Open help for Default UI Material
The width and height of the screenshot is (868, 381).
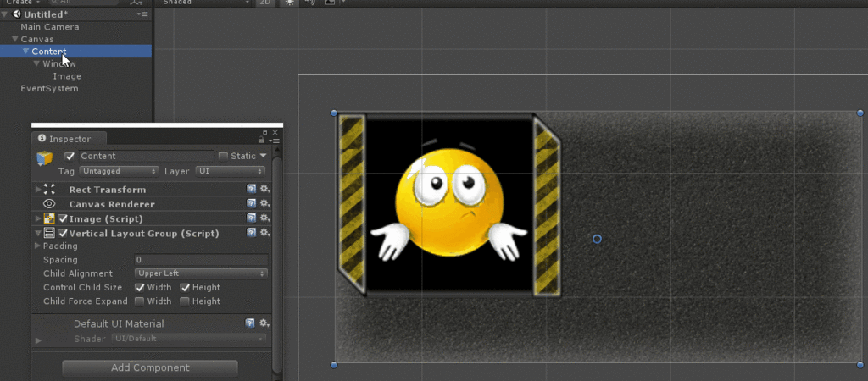pos(250,323)
